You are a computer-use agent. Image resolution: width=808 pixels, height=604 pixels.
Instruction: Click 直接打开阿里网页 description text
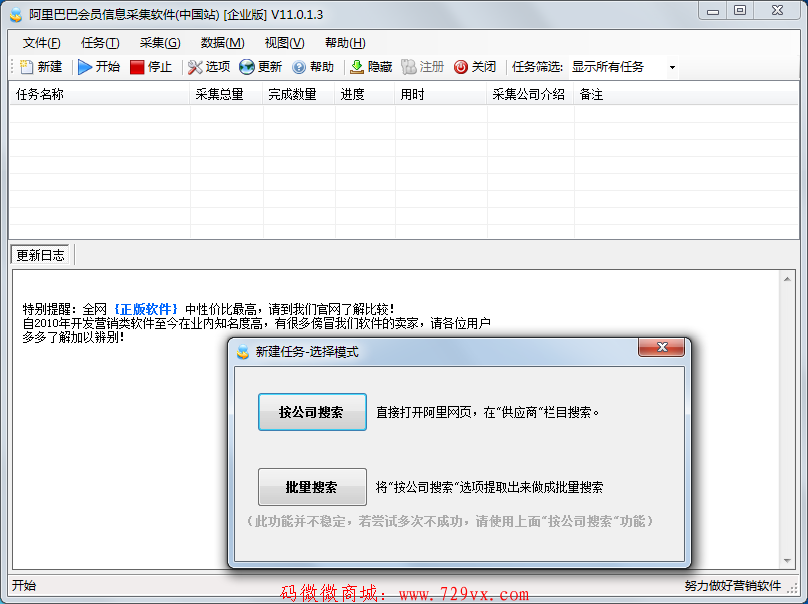pyautogui.click(x=487, y=412)
